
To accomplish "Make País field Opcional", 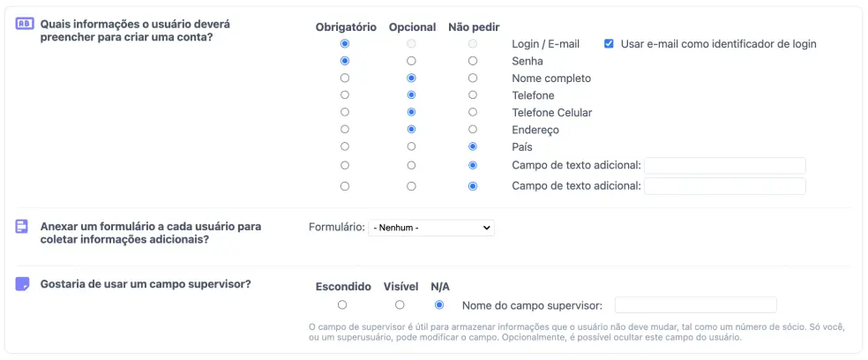I will pos(411,146).
